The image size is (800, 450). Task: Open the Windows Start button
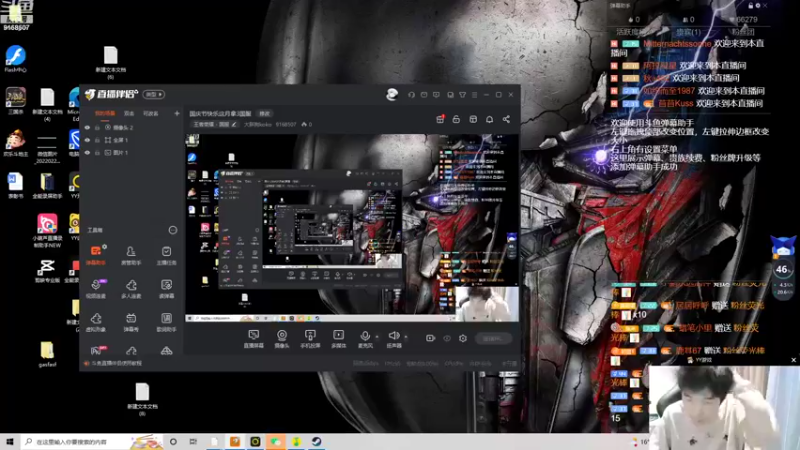9,441
